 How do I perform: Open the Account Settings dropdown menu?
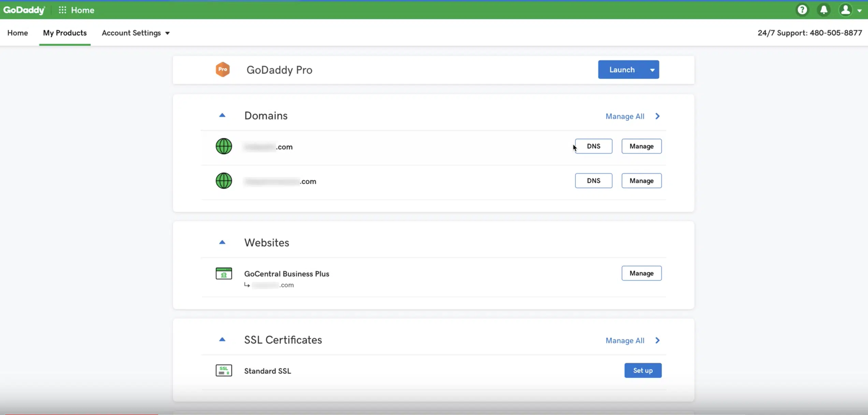coord(136,33)
